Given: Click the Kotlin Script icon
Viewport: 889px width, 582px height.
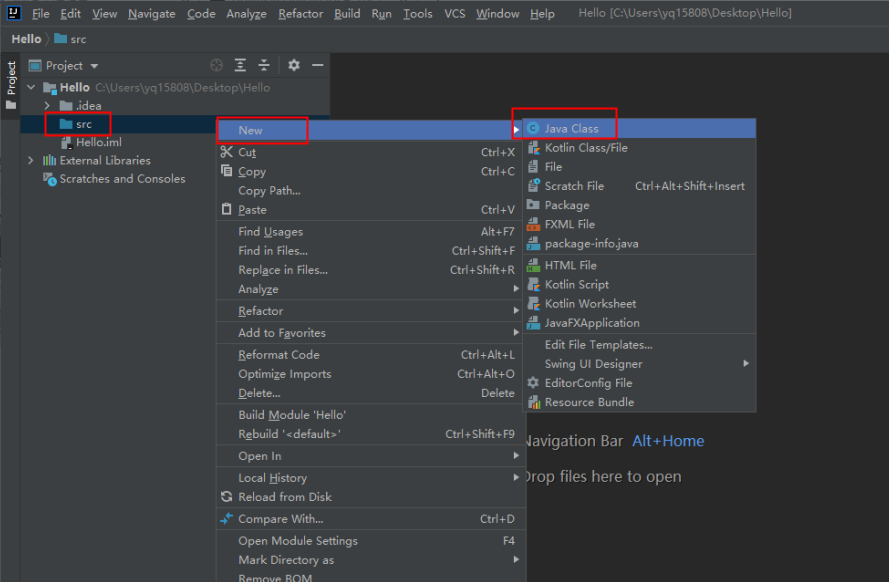Looking at the screenshot, I should pyautogui.click(x=534, y=284).
